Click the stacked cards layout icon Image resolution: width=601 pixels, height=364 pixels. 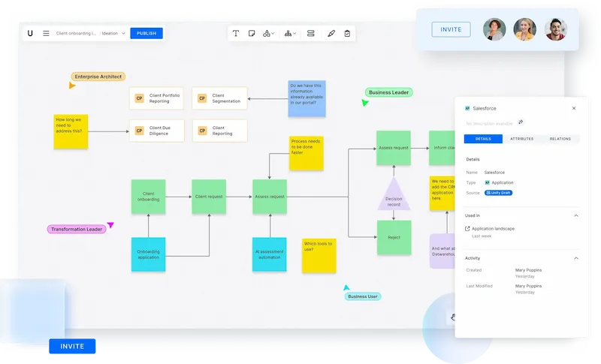click(x=311, y=34)
